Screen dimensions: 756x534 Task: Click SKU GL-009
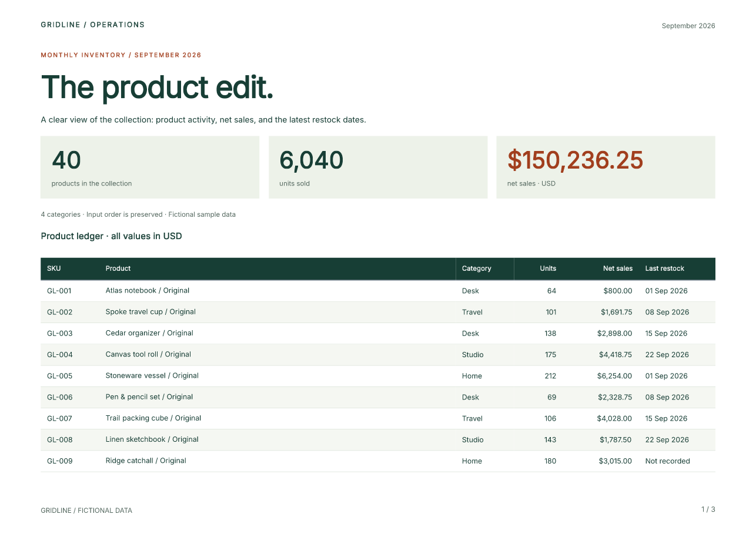60,461
